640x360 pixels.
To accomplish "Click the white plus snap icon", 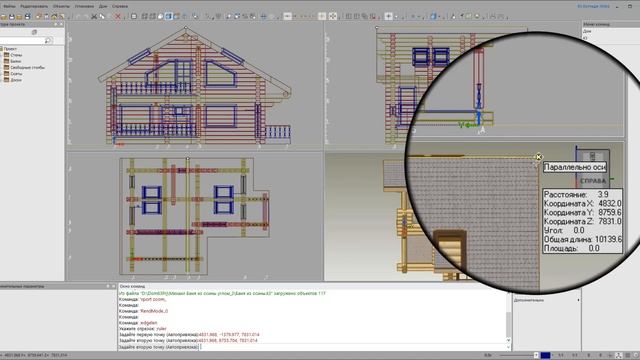I will [x=388, y=16].
